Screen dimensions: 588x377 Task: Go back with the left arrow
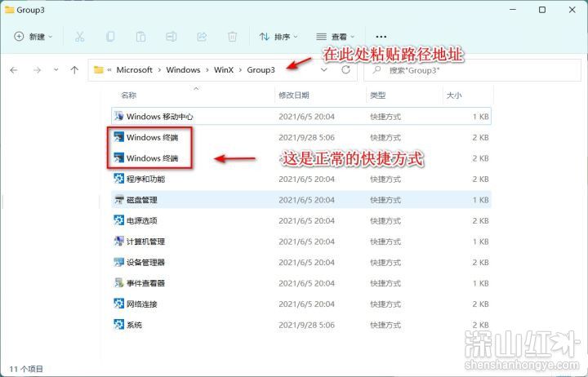(x=14, y=70)
